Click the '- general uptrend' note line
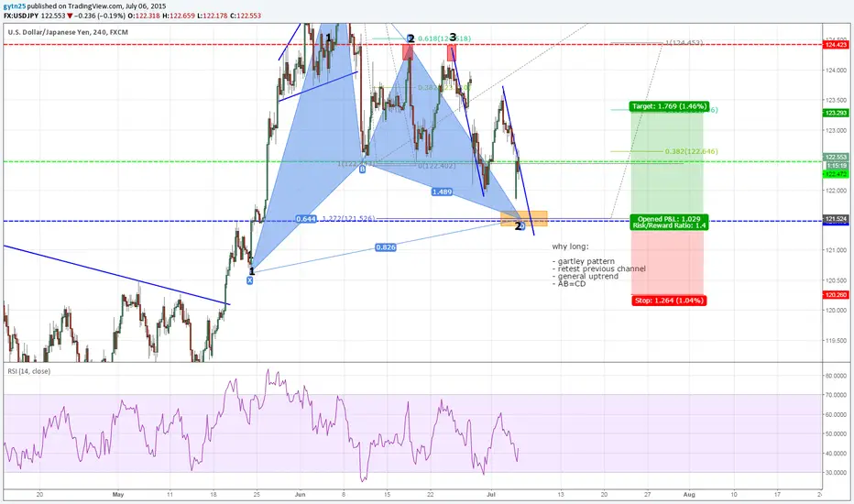The width and height of the screenshot is (854, 504). coord(586,276)
